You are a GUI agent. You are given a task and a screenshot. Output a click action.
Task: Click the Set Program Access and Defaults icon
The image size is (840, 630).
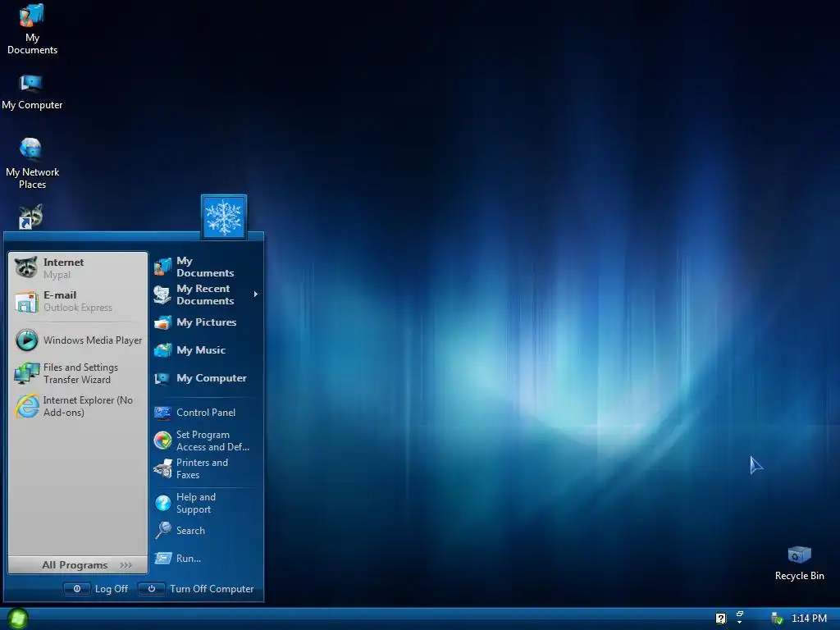point(162,441)
